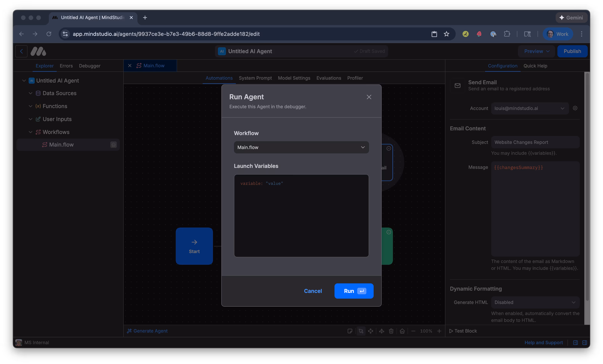Screen dimensions: 603x364
Task: Switch to the System Prompt tab
Action: (x=255, y=78)
